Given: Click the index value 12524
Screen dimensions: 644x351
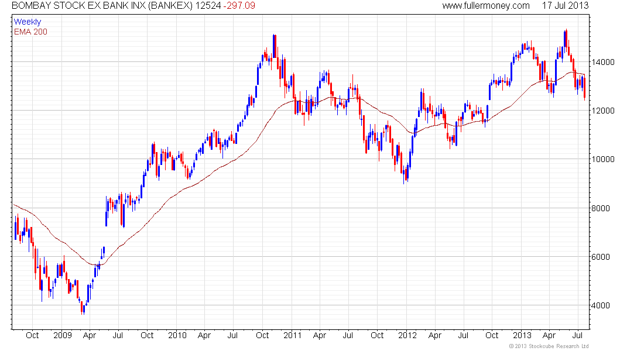Looking at the screenshot, I should point(208,6).
